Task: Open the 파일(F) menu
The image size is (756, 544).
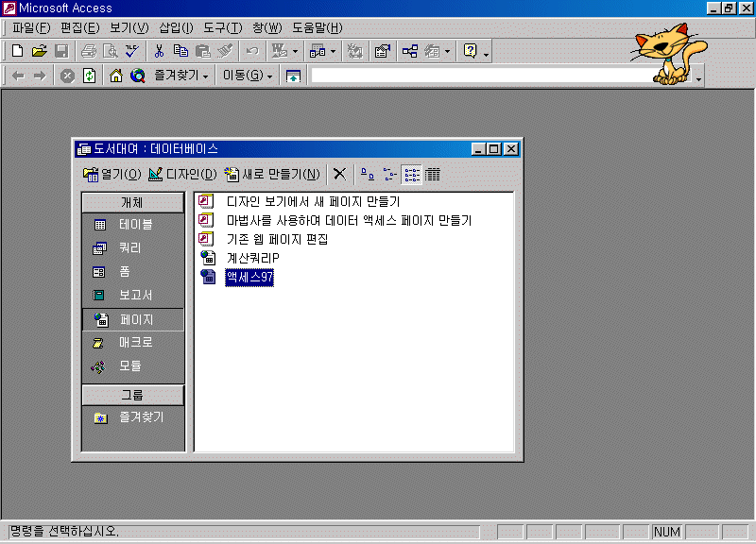Action: point(31,27)
